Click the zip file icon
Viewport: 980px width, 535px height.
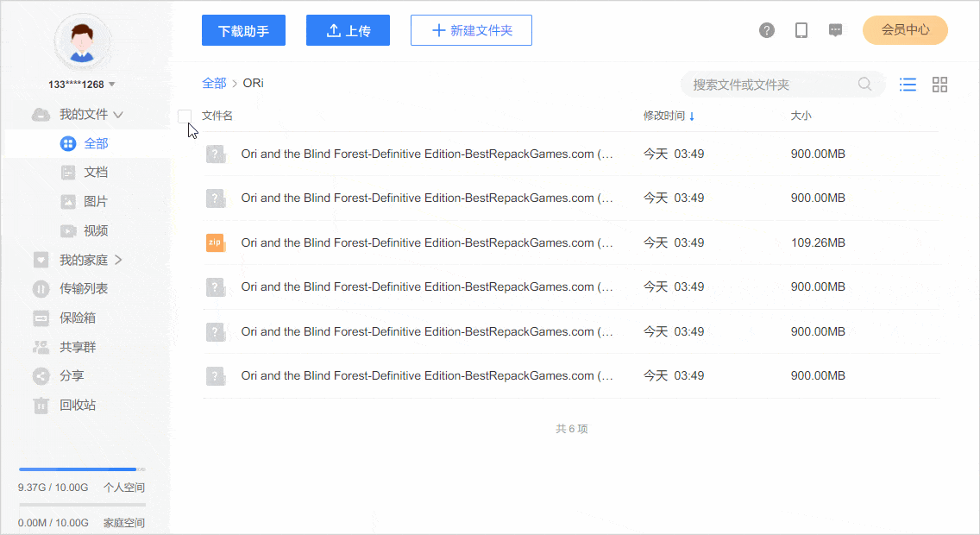click(x=216, y=242)
